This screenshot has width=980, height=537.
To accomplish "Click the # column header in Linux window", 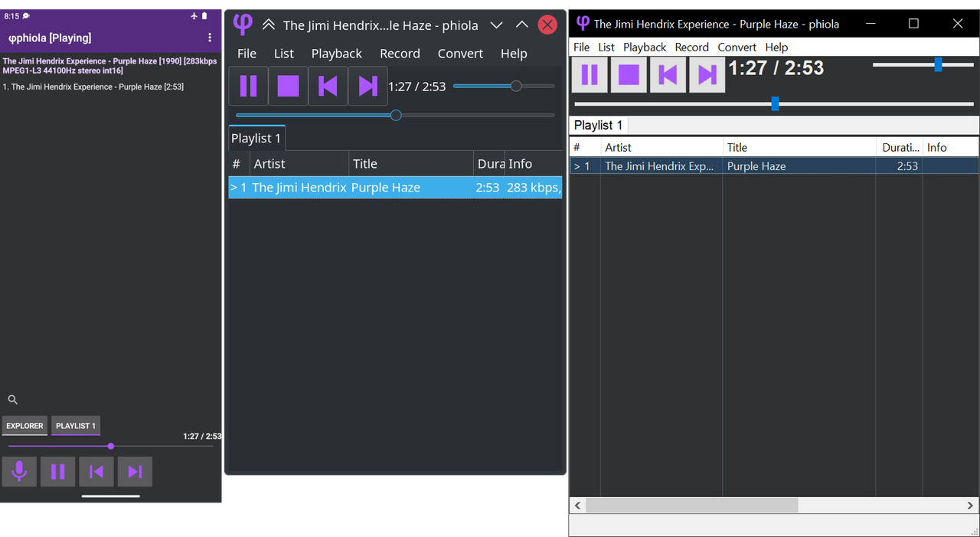I will click(239, 164).
